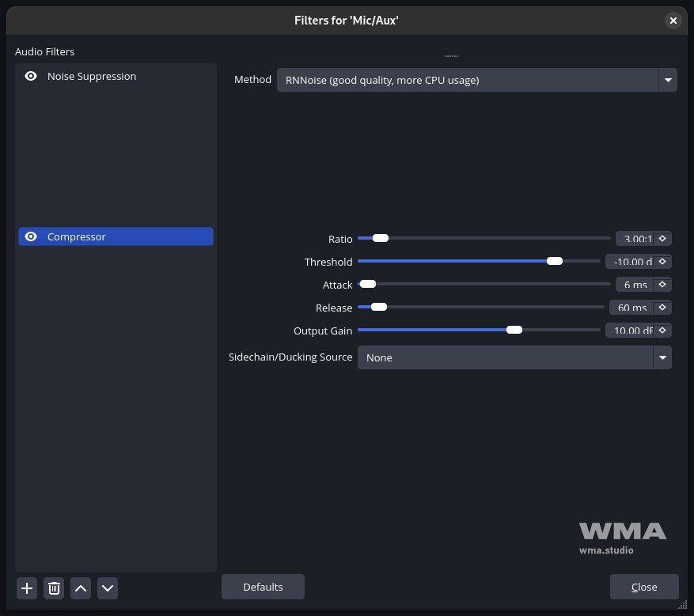This screenshot has height=616, width=694.
Task: Select the Noise Suppression filter in list
Action: pyautogui.click(x=116, y=76)
